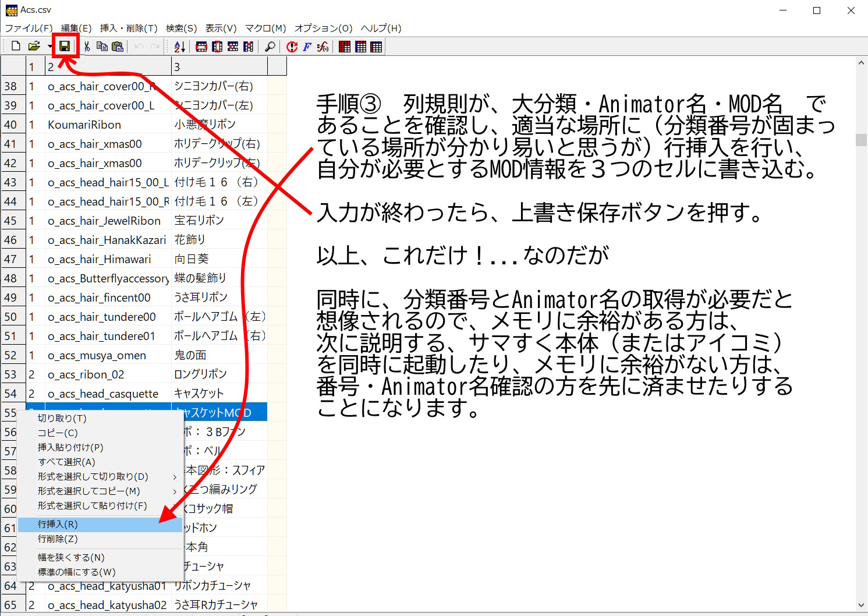This screenshot has height=616, width=868.
Task: Sort rows using the A-Z sort icon
Action: (x=179, y=47)
